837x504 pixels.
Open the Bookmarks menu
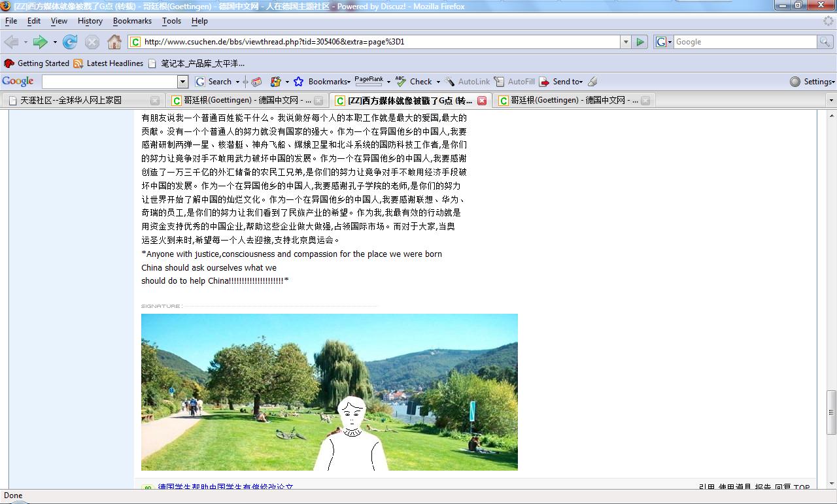point(132,21)
